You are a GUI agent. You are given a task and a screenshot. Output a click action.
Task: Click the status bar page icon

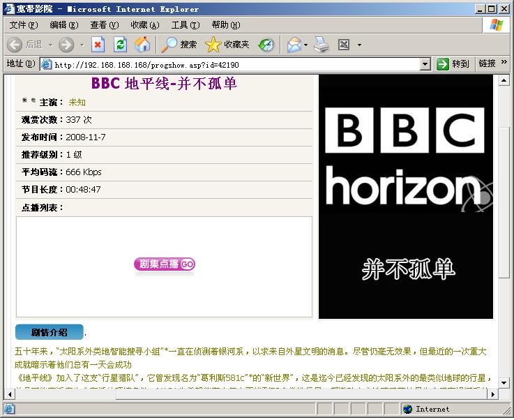[x=9, y=409]
